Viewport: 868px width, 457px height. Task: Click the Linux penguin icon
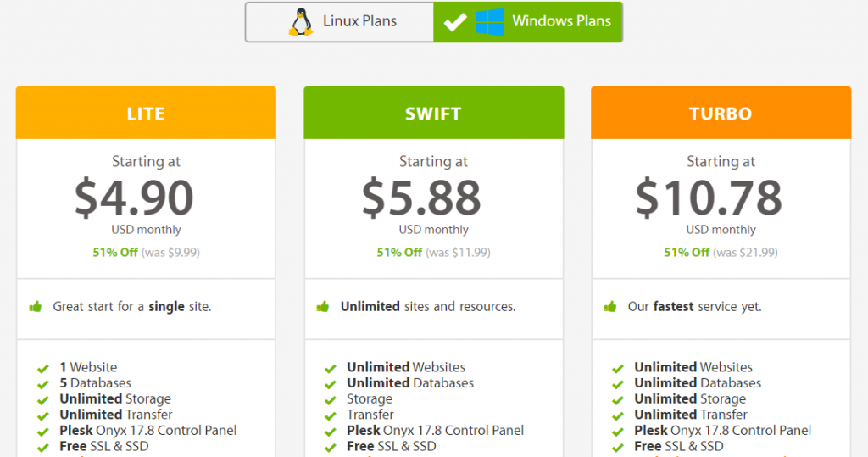coord(301,22)
